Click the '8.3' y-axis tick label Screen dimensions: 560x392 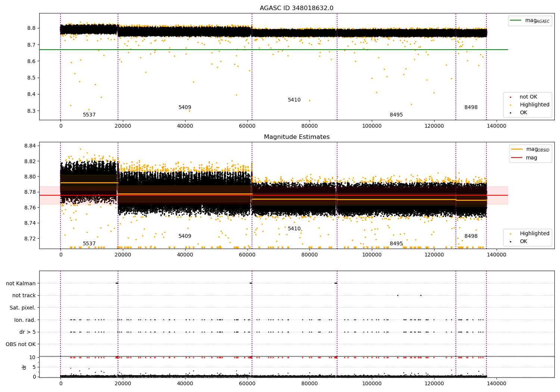pyautogui.click(x=31, y=111)
